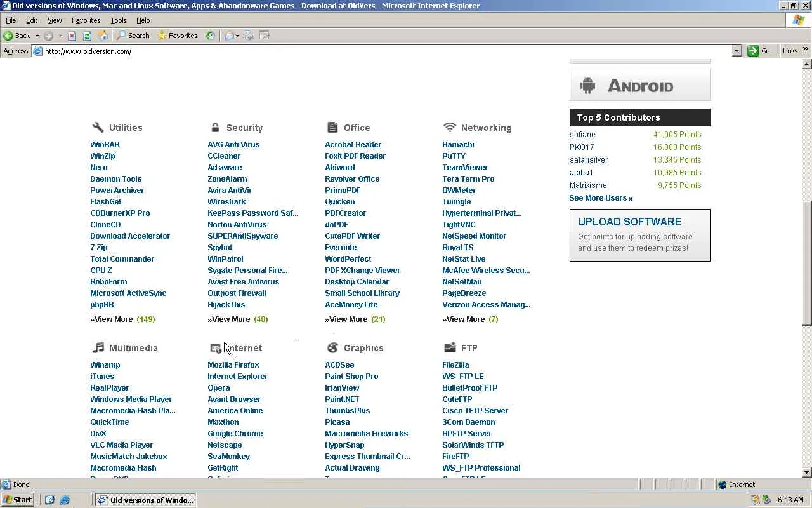Open the Favorites menu in the menu bar
This screenshot has width=812, height=508.
point(86,20)
